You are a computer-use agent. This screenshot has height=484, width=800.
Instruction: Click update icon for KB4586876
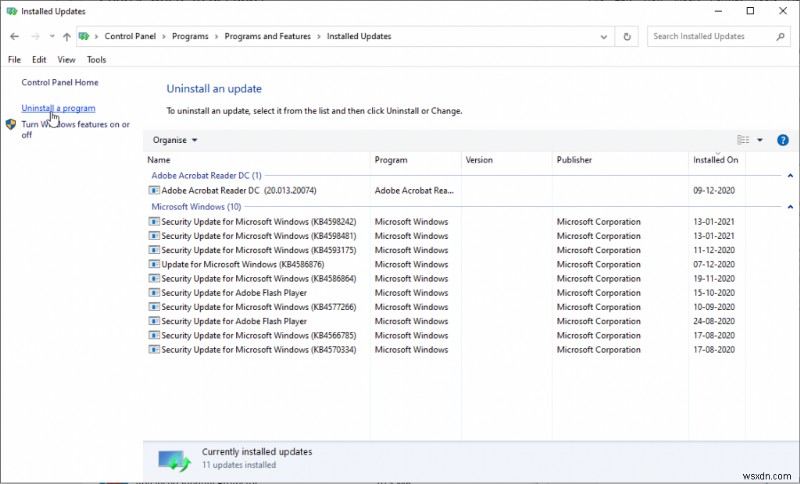154,265
